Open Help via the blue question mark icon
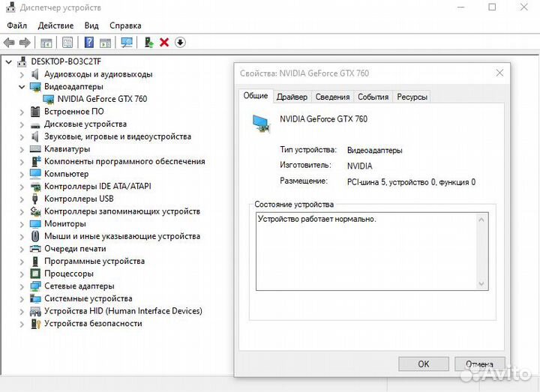Viewport: 540px width, 392px height. click(x=88, y=43)
